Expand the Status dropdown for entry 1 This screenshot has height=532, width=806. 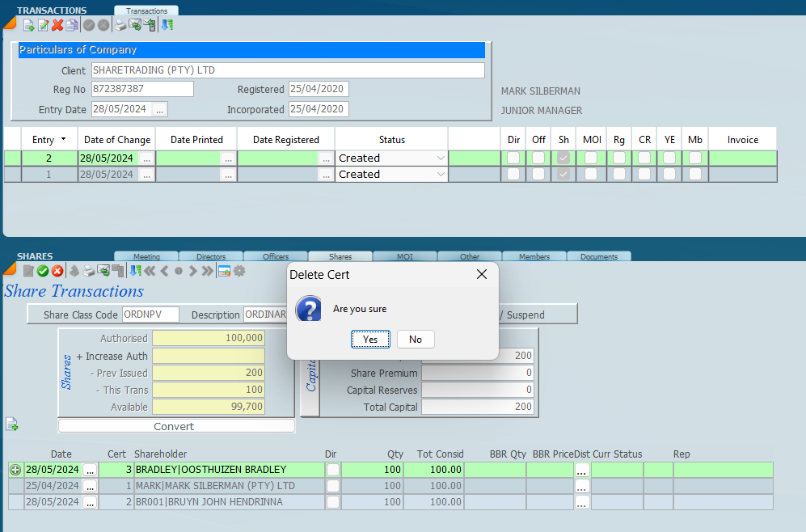(x=441, y=175)
